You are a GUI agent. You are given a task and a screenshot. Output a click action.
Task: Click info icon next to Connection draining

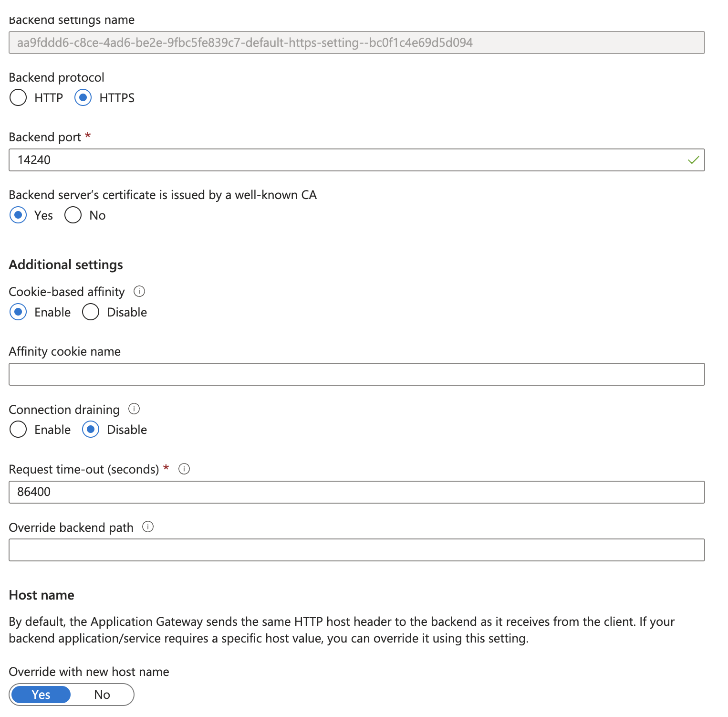[134, 409]
